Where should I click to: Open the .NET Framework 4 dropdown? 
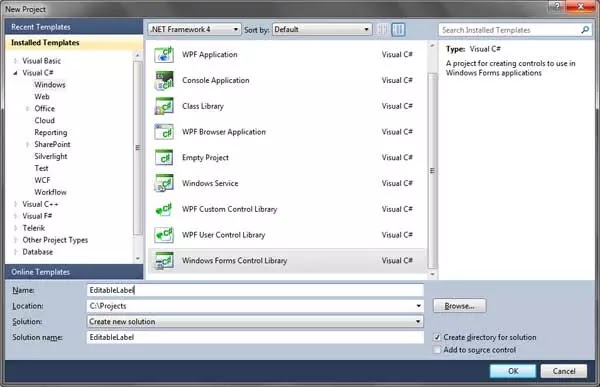194,29
